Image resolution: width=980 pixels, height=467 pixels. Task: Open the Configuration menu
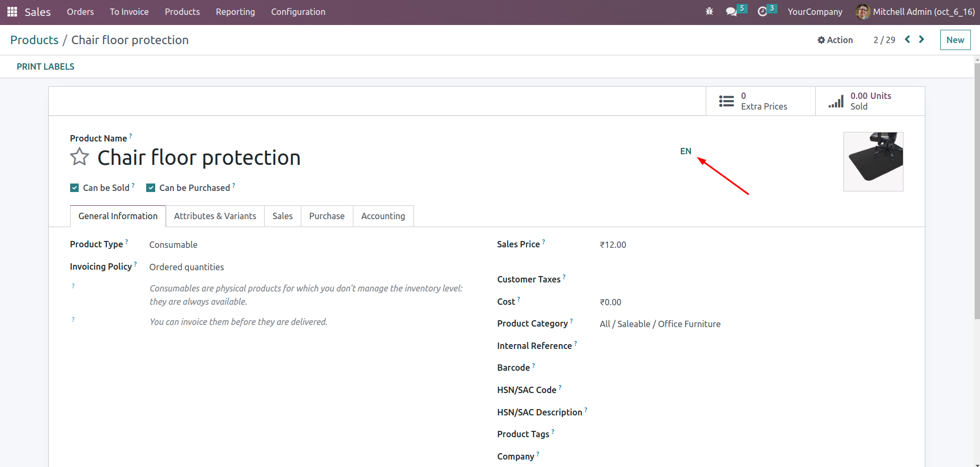click(298, 12)
